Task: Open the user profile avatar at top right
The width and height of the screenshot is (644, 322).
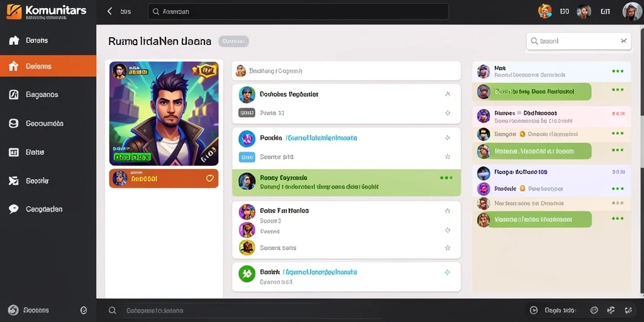Action: (631, 11)
